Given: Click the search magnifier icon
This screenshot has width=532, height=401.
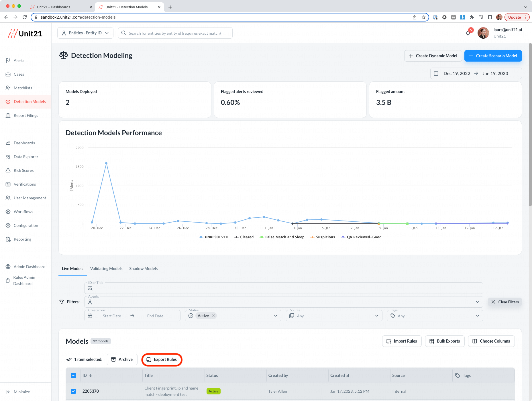Looking at the screenshot, I should pyautogui.click(x=124, y=33).
